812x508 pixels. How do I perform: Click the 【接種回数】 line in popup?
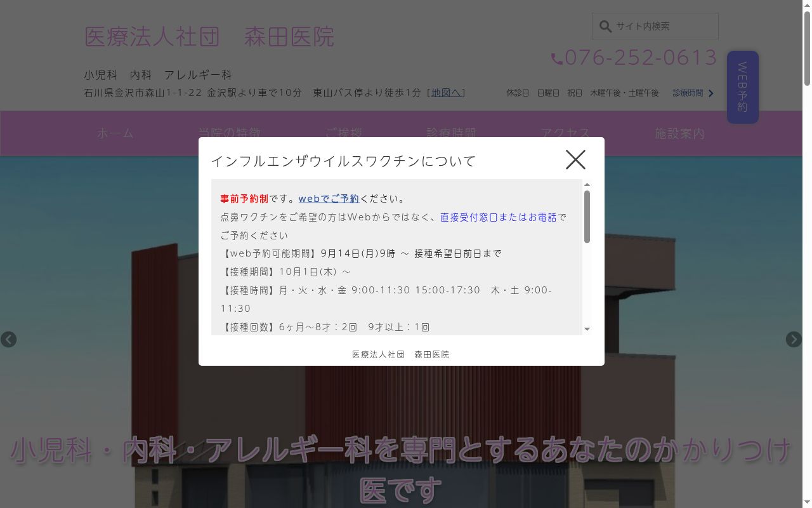pos(325,327)
